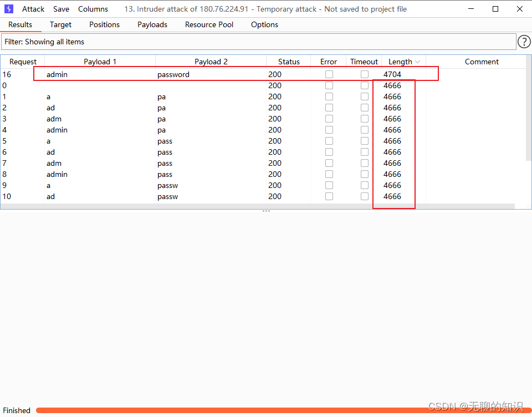Screen dimensions: 532x417
Task: Open the Columns menu
Action: (93, 9)
